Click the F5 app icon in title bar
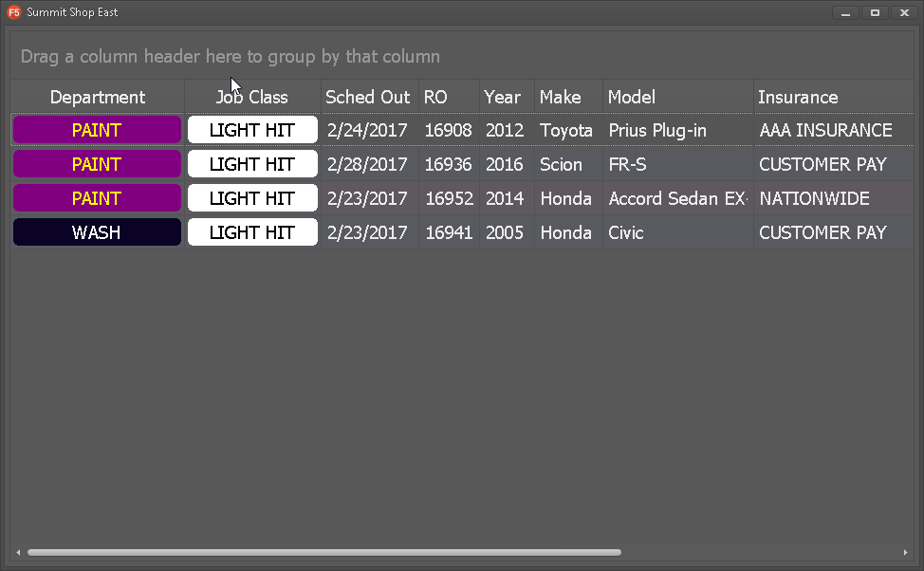 [x=14, y=12]
